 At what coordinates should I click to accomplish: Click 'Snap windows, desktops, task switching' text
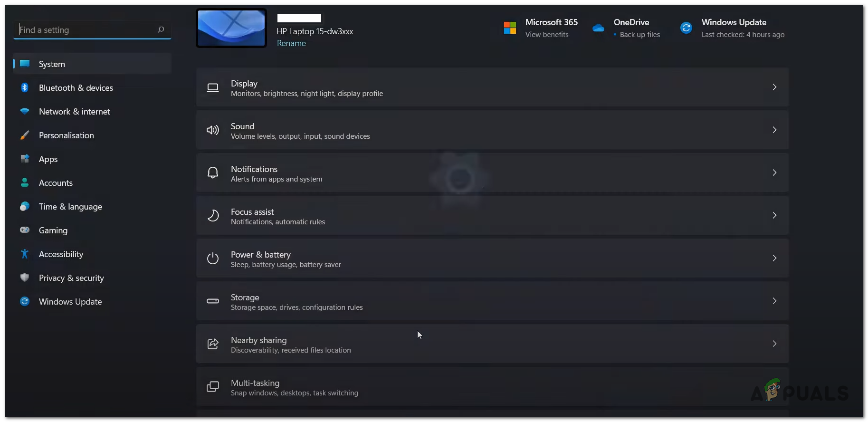(x=295, y=393)
